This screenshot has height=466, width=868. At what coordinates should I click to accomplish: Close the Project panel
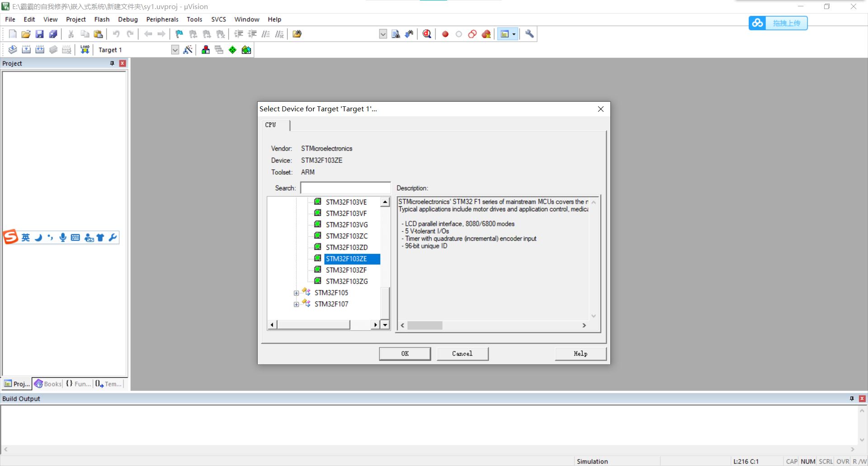[x=123, y=63]
